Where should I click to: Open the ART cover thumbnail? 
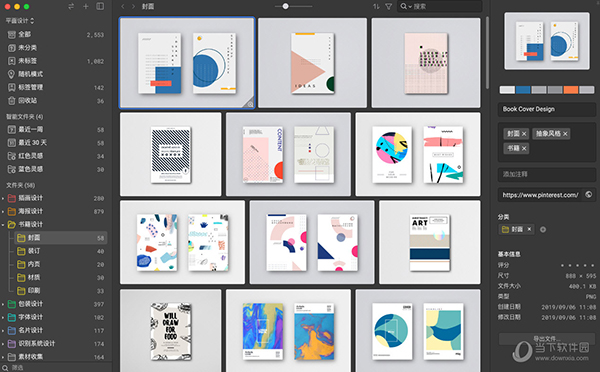coord(430,242)
